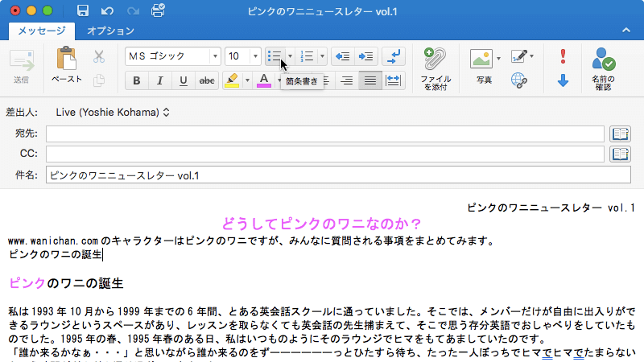Screen dimensions: 644x362
Task: Change sender Live (Yoshie Kohama)
Action: (x=113, y=112)
